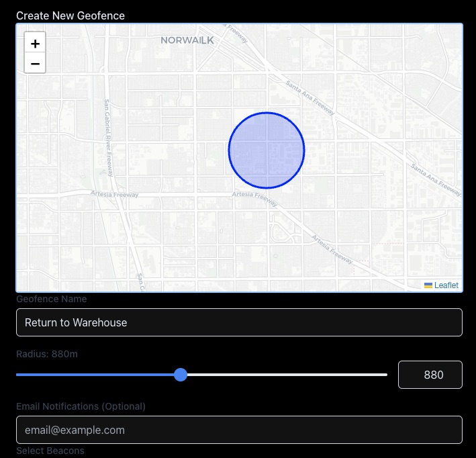Screen dimensions: 476x458
Task: Click the Geofence Name label
Action: coord(51,299)
